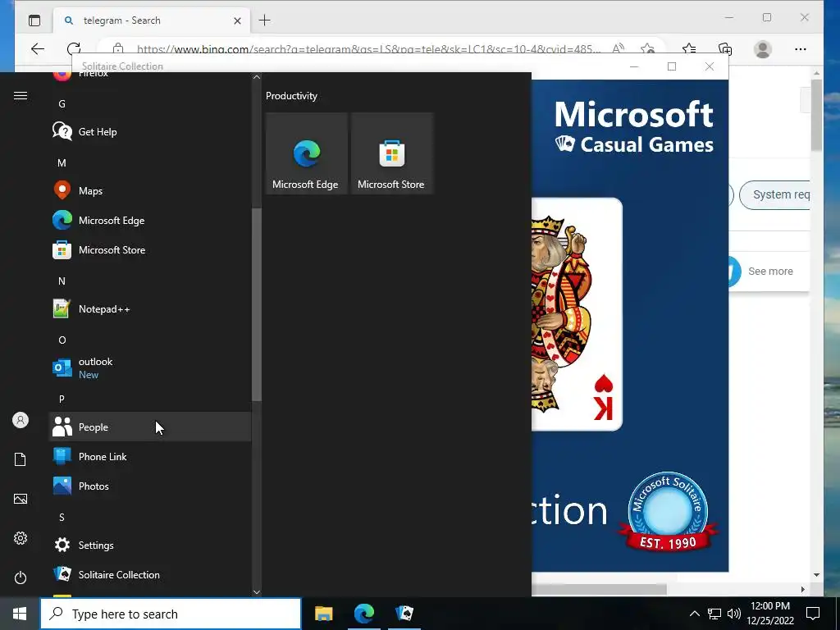Open the network status tray icon
The image size is (840, 630).
tap(714, 614)
